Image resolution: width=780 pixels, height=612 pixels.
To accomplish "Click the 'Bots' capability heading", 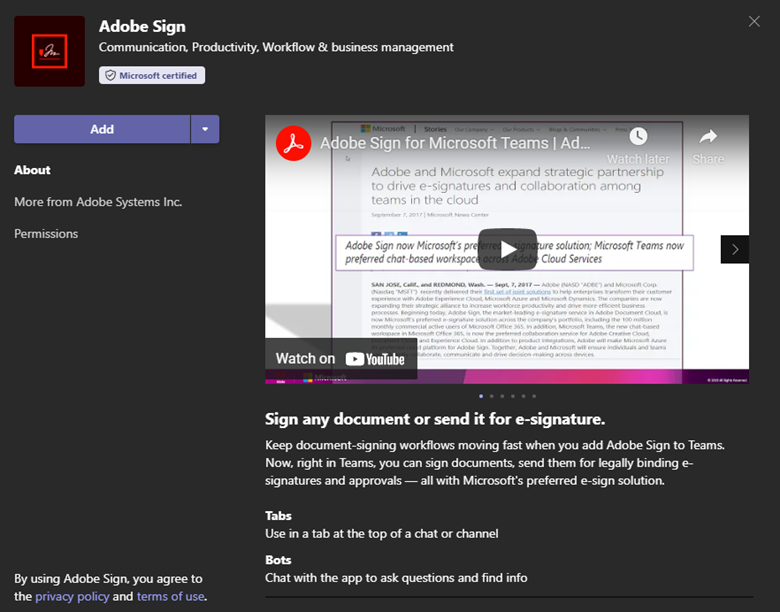I will click(x=278, y=560).
